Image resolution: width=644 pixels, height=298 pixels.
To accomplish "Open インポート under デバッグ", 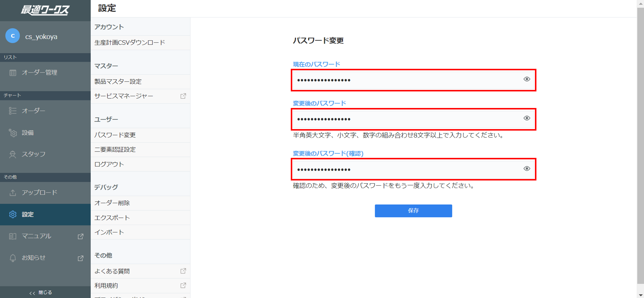I will 140,232.
